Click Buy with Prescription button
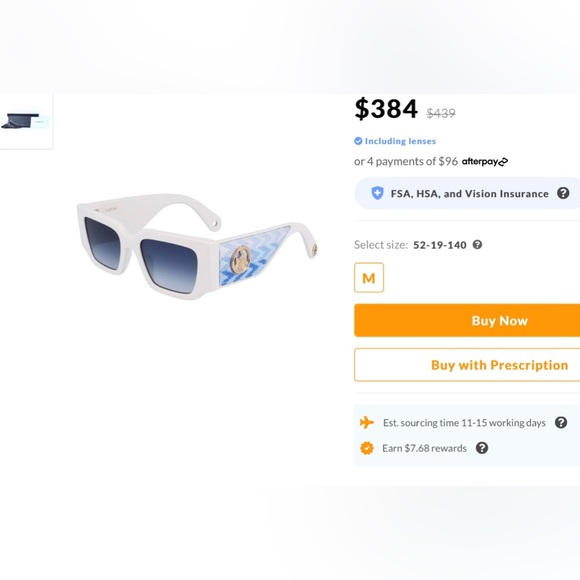Viewport: 580px width, 580px height. 467,365
